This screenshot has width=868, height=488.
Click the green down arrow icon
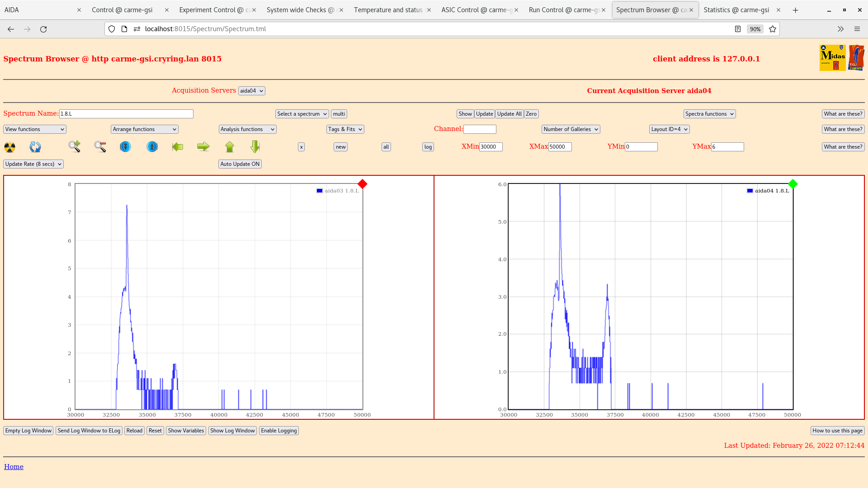coord(255,146)
